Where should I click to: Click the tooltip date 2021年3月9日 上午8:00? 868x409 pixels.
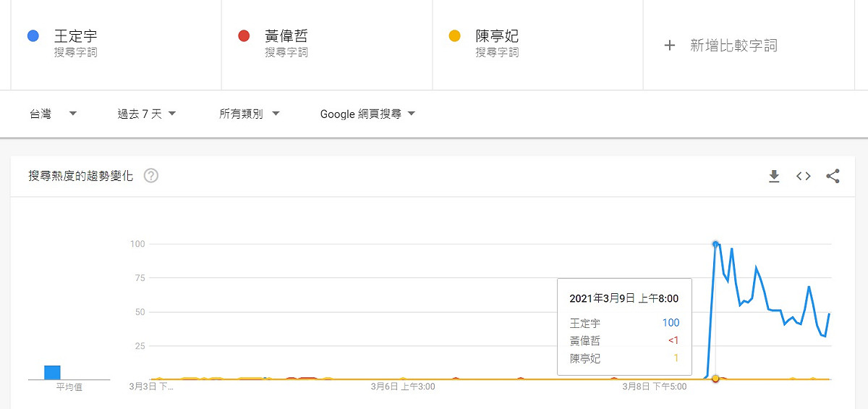(x=624, y=298)
